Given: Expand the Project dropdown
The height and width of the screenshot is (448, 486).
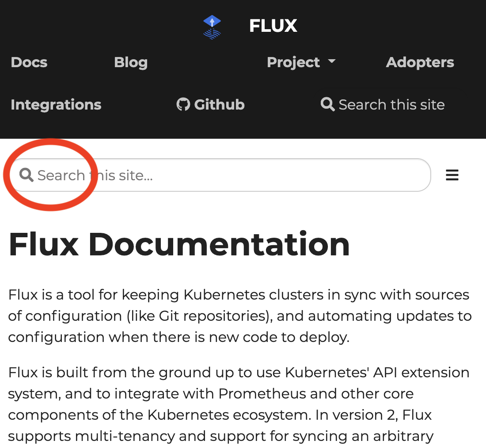Looking at the screenshot, I should 302,62.
